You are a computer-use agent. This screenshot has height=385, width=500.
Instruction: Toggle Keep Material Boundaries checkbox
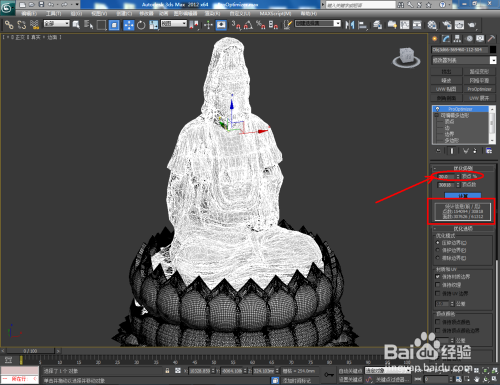(x=438, y=277)
